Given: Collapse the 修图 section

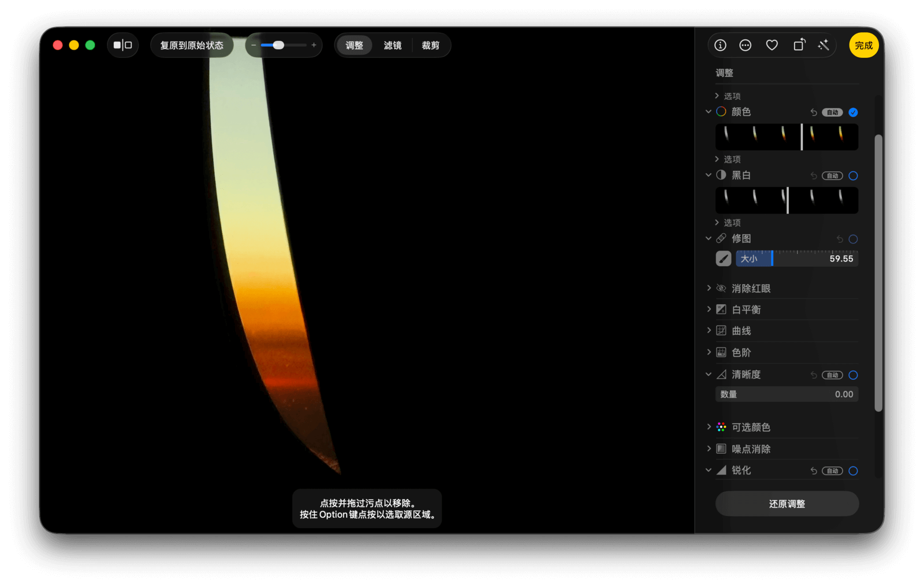Looking at the screenshot, I should [x=709, y=238].
